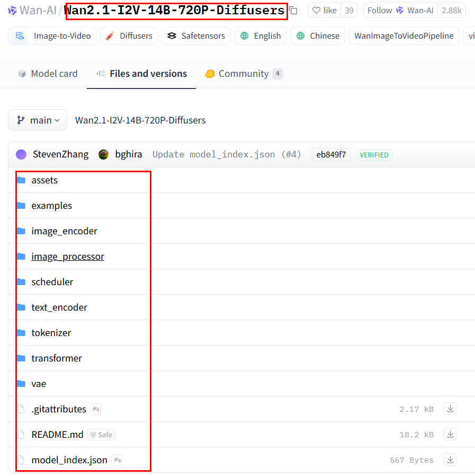Click the 567 Bytes file size
Image resolution: width=475 pixels, height=476 pixels.
click(411, 461)
